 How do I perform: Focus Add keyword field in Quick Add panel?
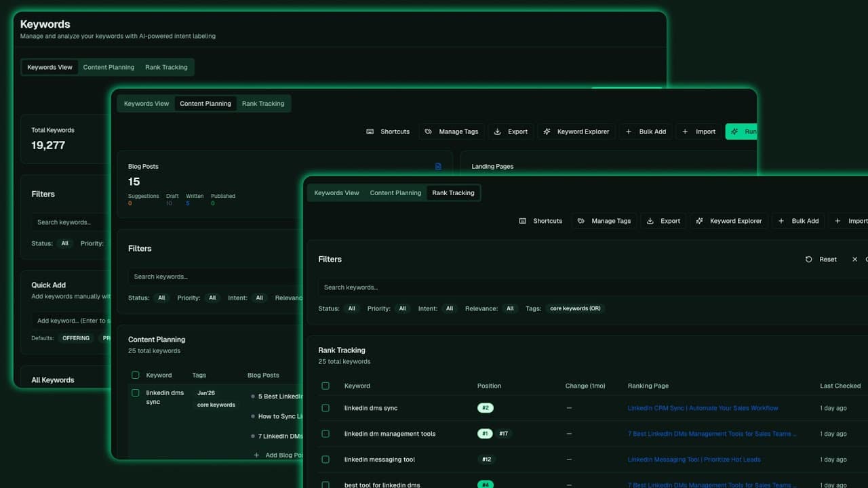(x=71, y=321)
